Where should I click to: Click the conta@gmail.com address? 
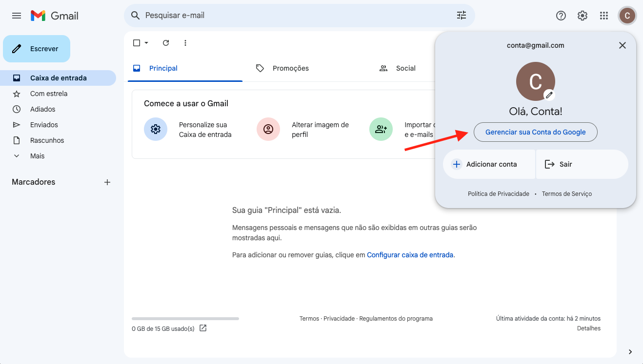536,45
